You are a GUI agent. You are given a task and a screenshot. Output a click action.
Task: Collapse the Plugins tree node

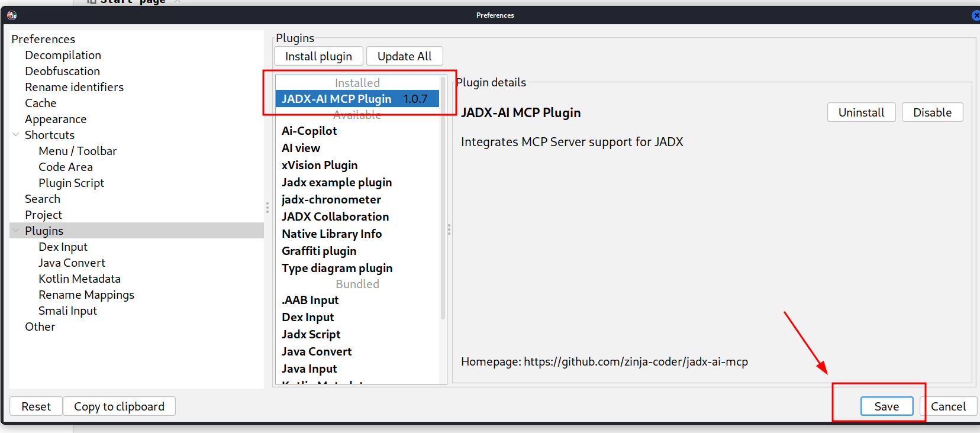tap(16, 231)
